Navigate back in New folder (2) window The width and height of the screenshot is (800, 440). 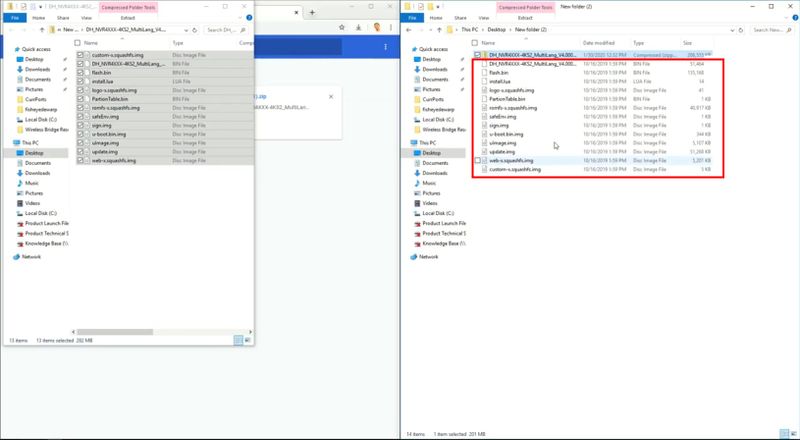[x=409, y=30]
